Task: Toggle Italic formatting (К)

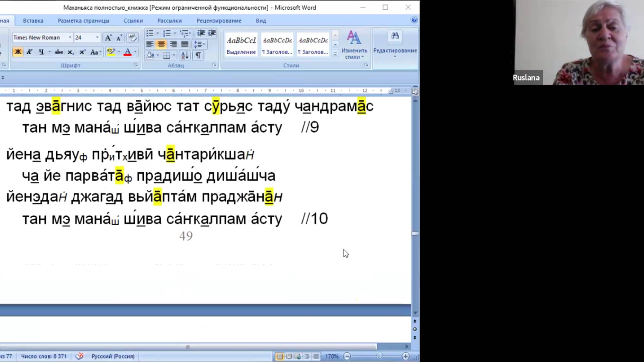Action: coord(29,52)
